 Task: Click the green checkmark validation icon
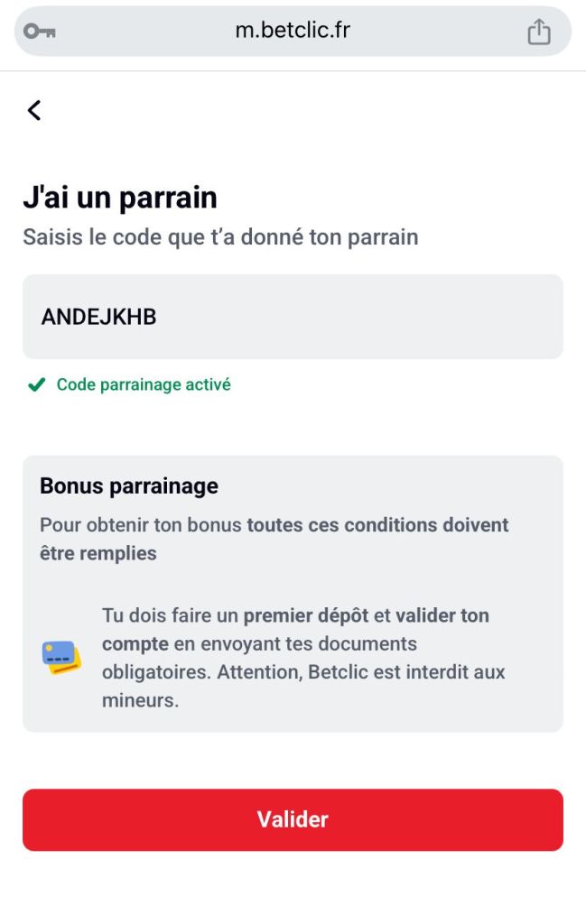coord(36,385)
